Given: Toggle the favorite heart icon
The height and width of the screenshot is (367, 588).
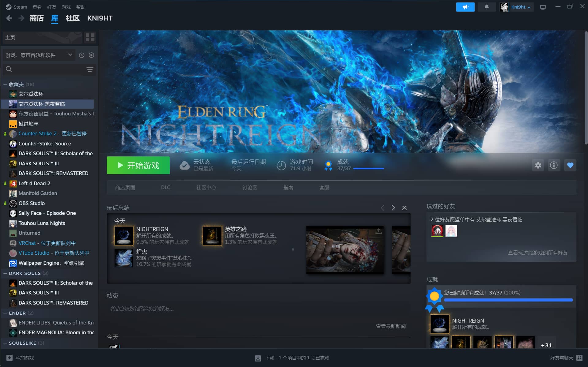Looking at the screenshot, I should [x=570, y=166].
